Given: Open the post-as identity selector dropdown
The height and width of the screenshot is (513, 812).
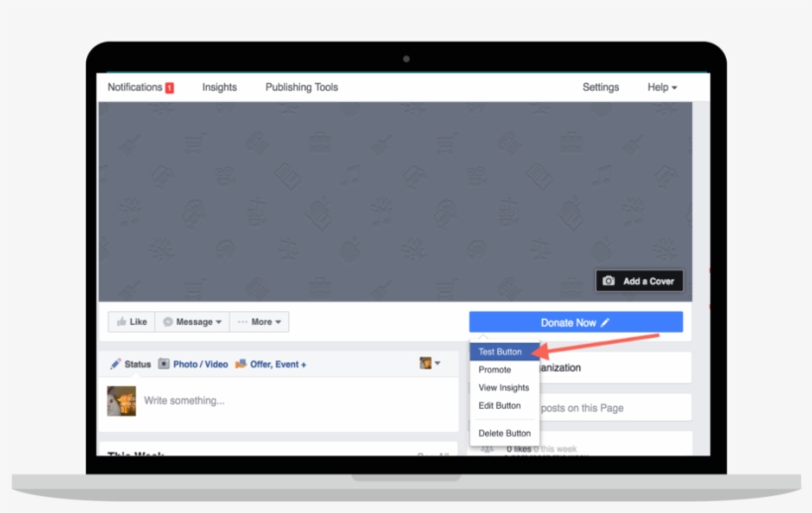Looking at the screenshot, I should pyautogui.click(x=430, y=363).
